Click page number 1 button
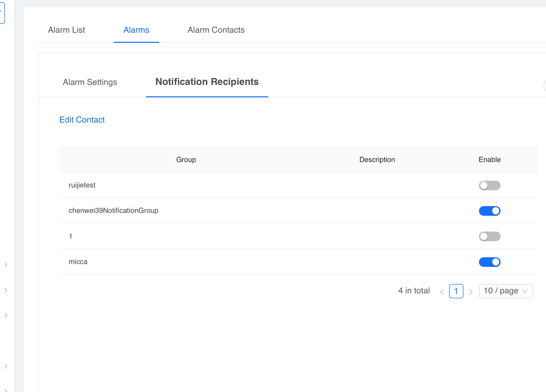This screenshot has height=392, width=546. [x=456, y=291]
